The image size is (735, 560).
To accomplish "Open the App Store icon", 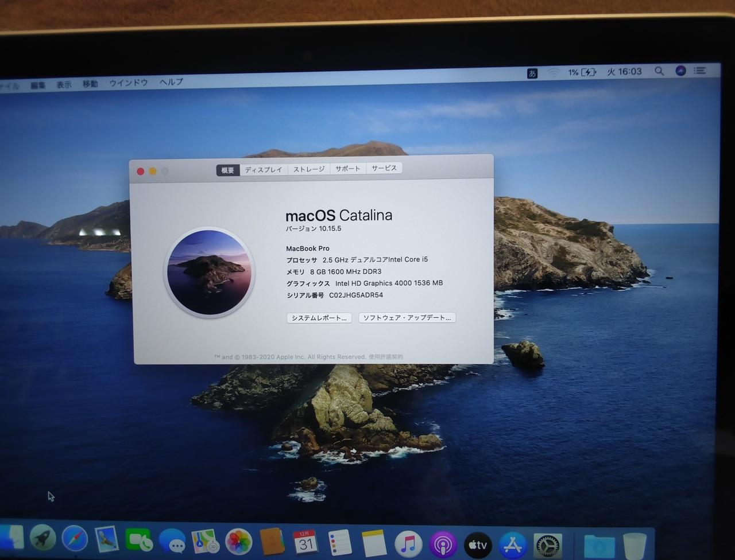I will [x=512, y=545].
